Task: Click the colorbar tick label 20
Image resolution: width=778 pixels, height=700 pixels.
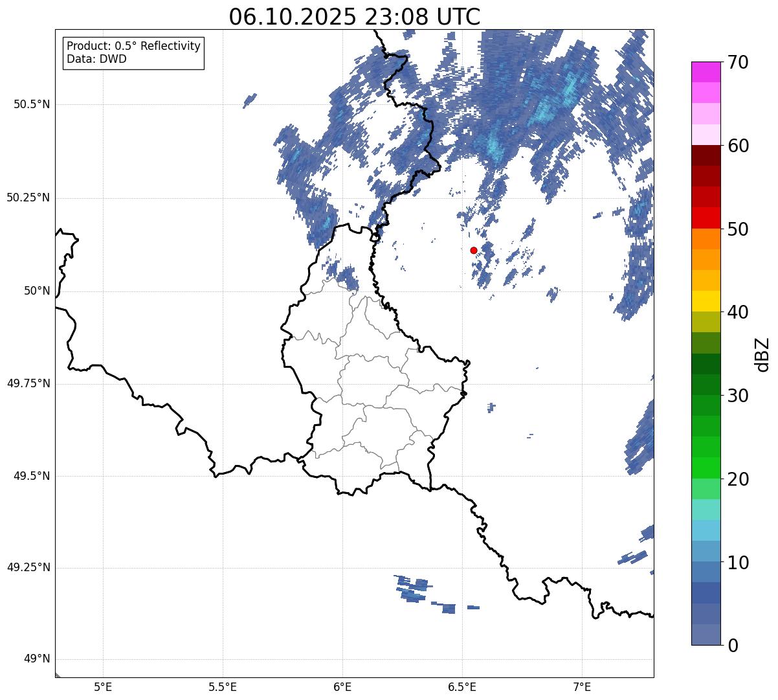Action: coord(738,479)
